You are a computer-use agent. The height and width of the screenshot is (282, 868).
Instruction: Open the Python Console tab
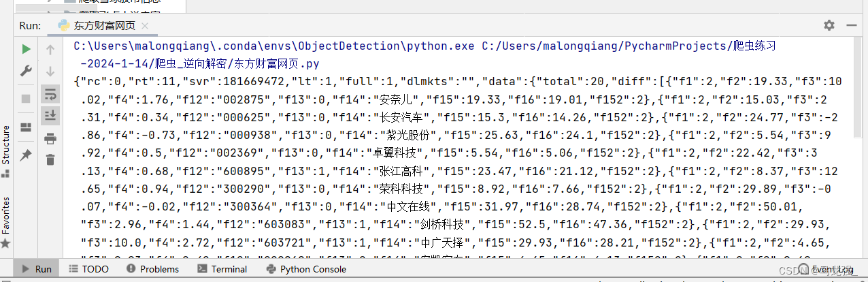tap(305, 269)
